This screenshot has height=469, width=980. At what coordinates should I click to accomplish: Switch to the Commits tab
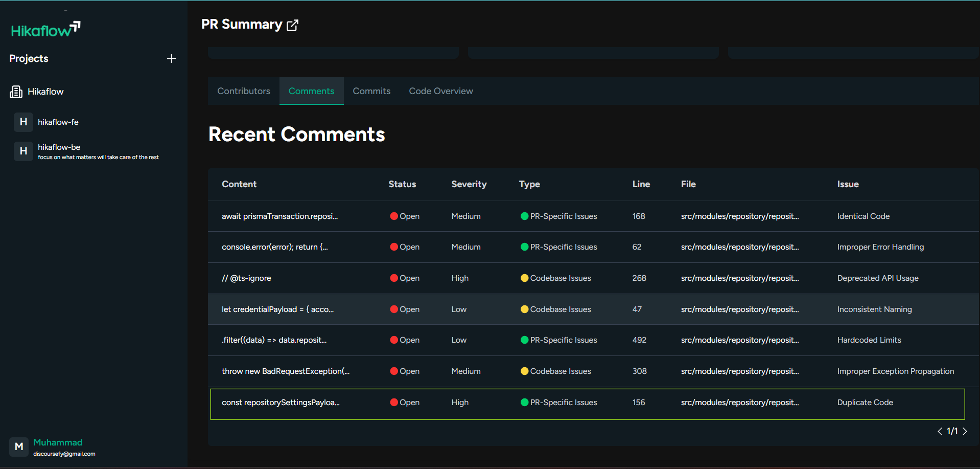coord(371,91)
